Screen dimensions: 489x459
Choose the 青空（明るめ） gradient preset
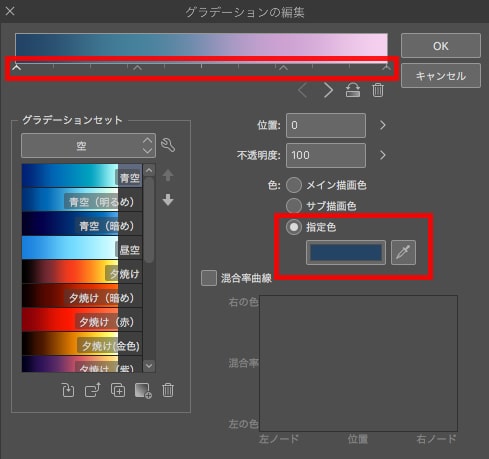(82, 200)
